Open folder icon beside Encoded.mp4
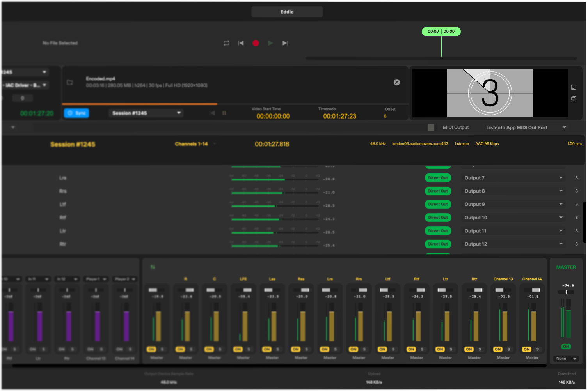The image size is (588, 391). [x=70, y=82]
